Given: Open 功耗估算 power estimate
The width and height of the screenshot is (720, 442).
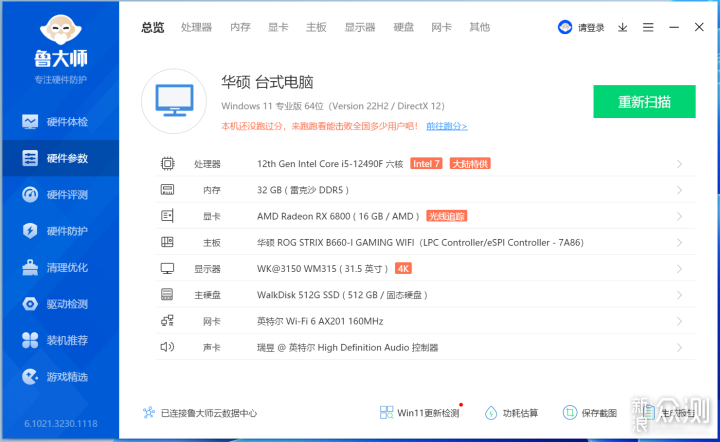Looking at the screenshot, I should [512, 413].
